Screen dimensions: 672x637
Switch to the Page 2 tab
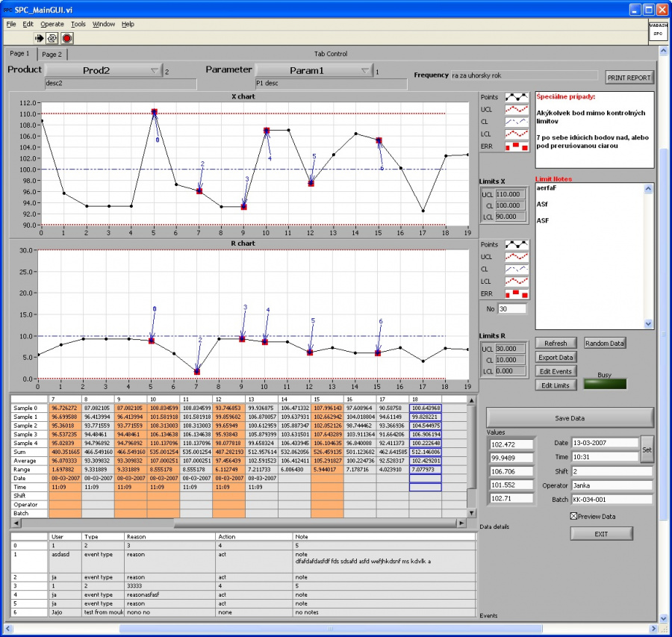tap(52, 55)
